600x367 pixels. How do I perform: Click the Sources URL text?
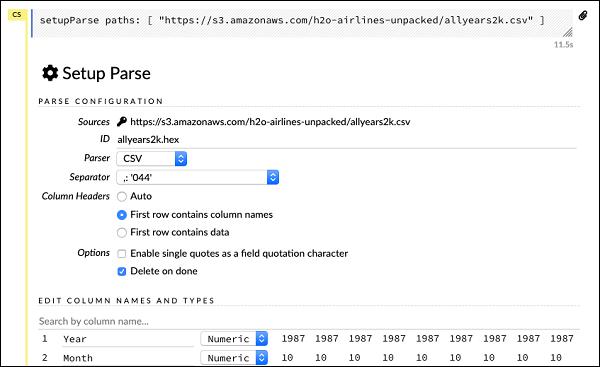(270, 122)
